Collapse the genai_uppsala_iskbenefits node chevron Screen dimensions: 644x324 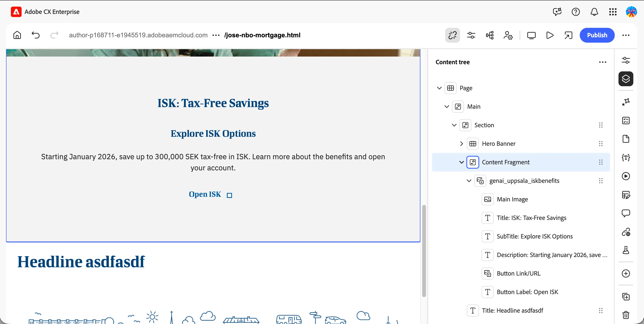click(469, 181)
